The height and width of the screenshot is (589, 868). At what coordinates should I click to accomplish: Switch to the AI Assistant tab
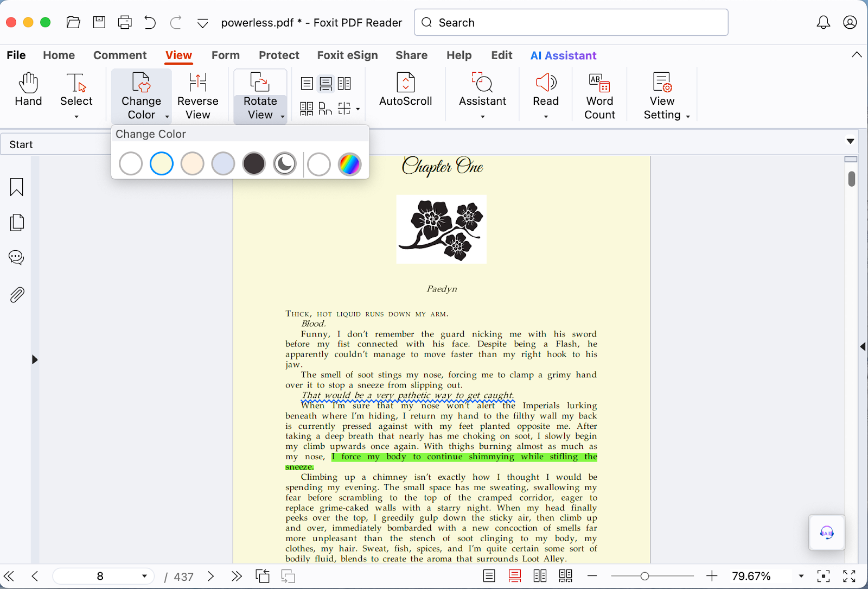(x=563, y=55)
